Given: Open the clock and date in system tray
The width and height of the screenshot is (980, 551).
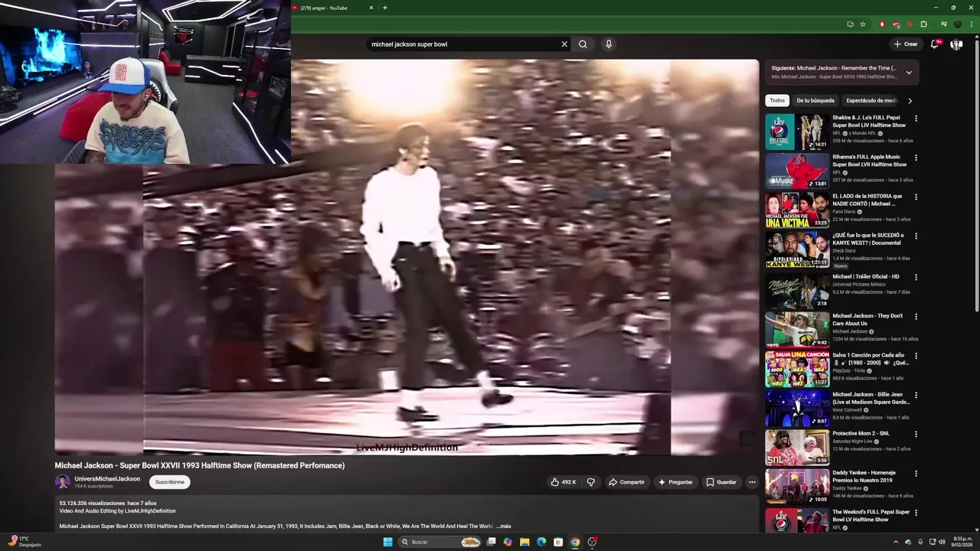Looking at the screenshot, I should (962, 542).
